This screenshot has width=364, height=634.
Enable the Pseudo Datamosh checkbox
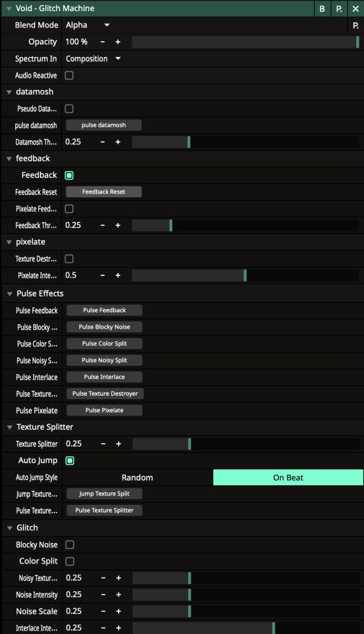point(69,109)
